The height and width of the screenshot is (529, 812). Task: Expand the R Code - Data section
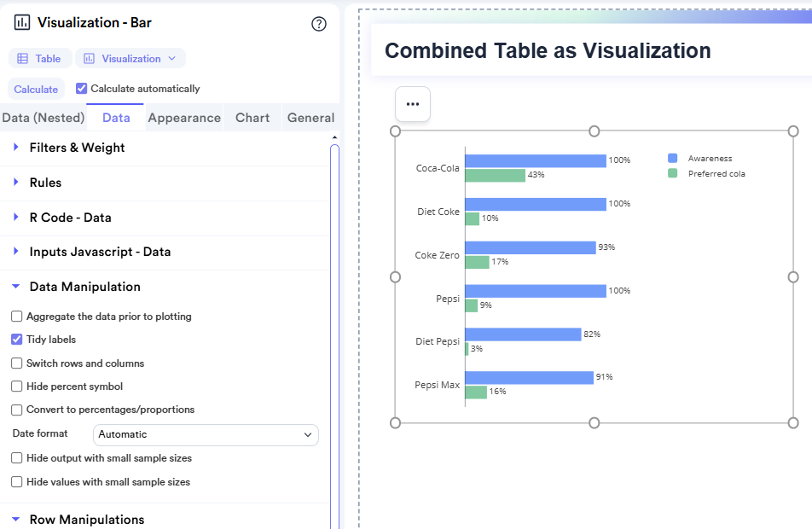[x=72, y=218]
